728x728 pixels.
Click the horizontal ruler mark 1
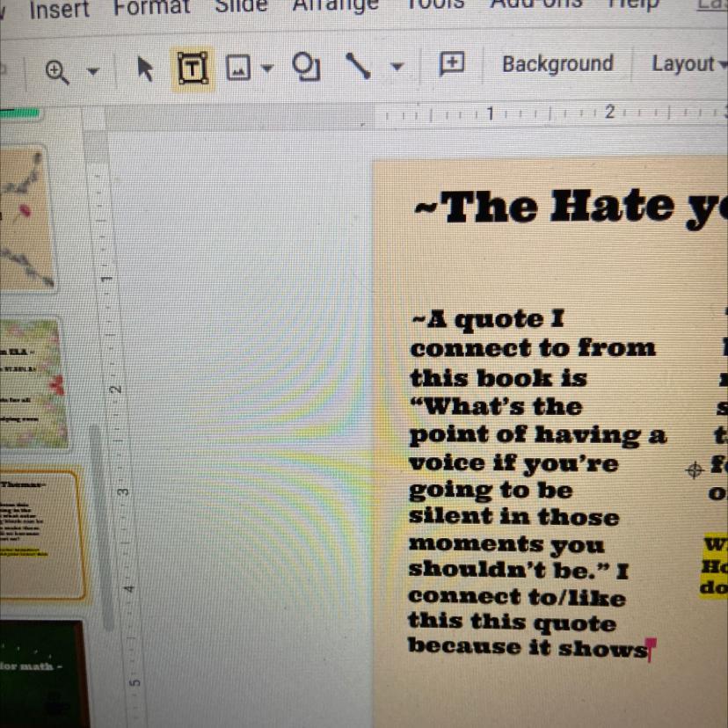[x=490, y=113]
